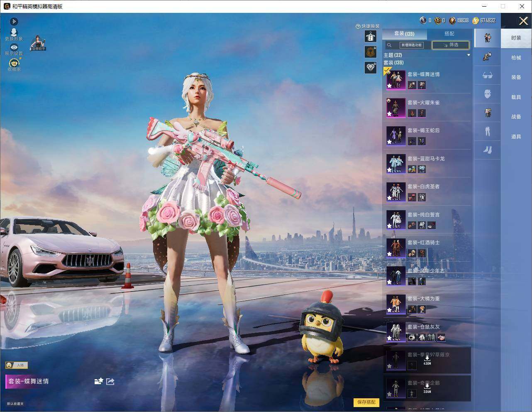Open the 语音助手 voice assistant avatar

point(38,43)
